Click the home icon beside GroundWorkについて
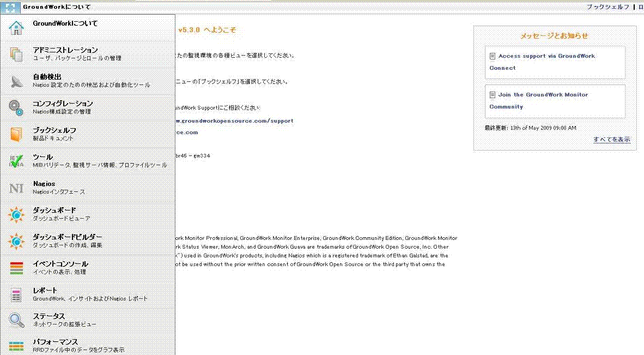644x355 pixels. [x=16, y=27]
